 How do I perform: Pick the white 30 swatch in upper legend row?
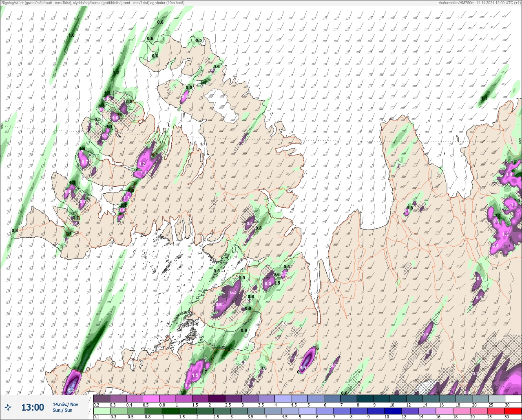(x=513, y=398)
